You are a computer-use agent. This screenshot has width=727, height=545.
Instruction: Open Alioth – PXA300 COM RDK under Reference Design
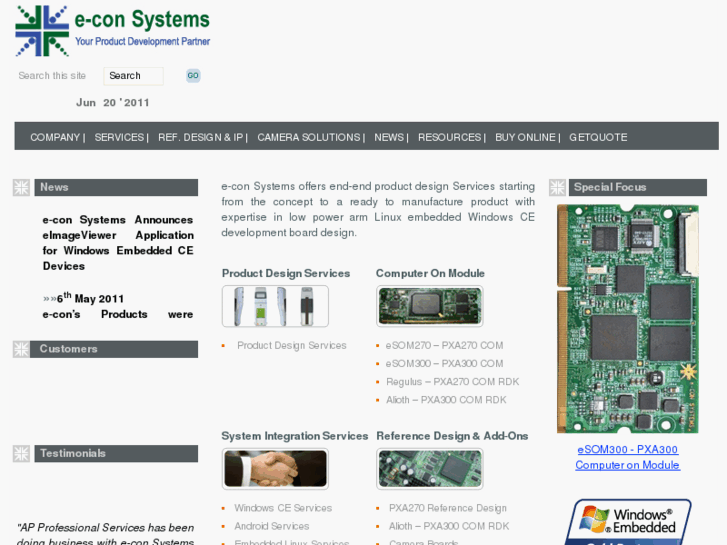pos(449,526)
